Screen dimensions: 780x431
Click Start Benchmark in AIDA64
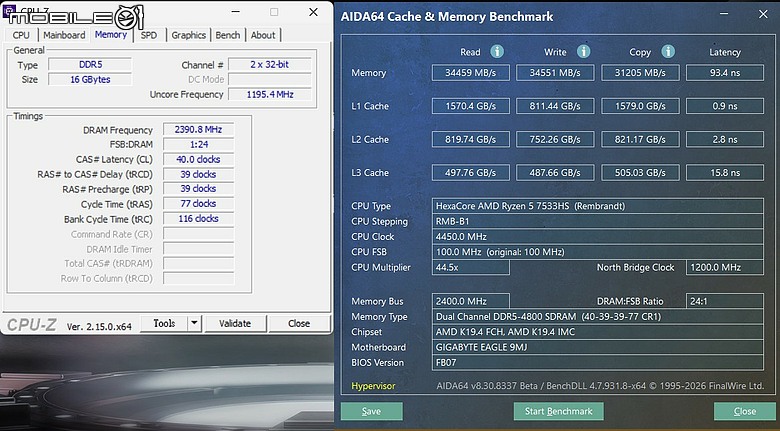(x=559, y=411)
